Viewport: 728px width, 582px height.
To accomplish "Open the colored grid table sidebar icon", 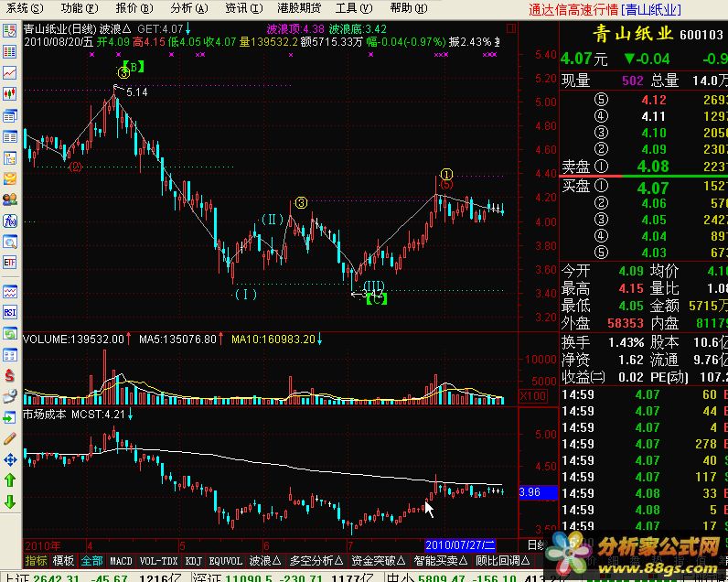I will pyautogui.click(x=10, y=52).
